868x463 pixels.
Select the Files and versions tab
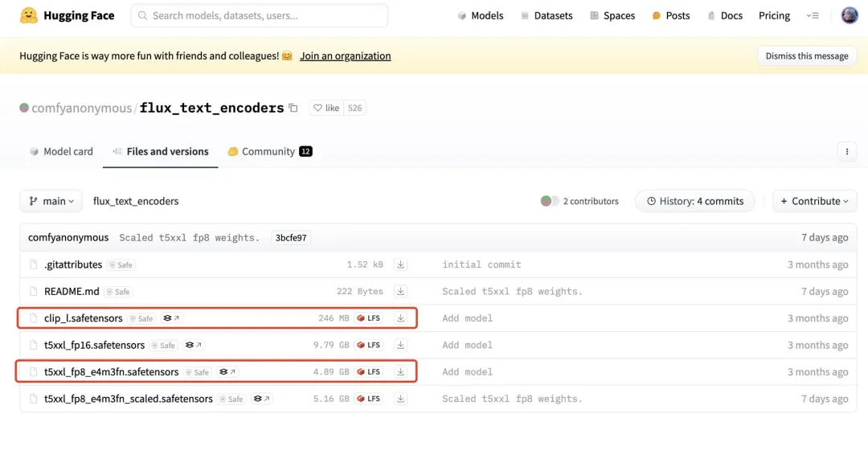click(x=161, y=151)
